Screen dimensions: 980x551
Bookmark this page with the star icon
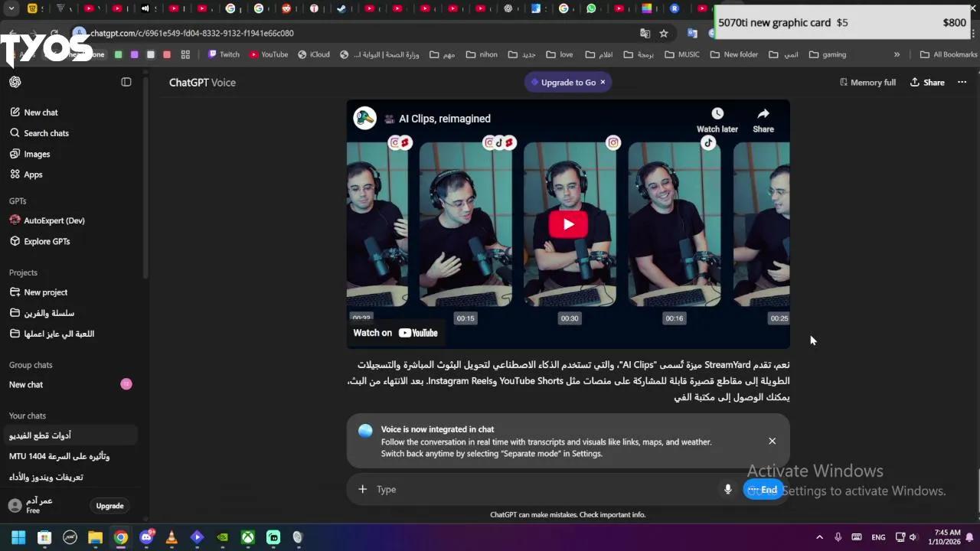coord(664,33)
